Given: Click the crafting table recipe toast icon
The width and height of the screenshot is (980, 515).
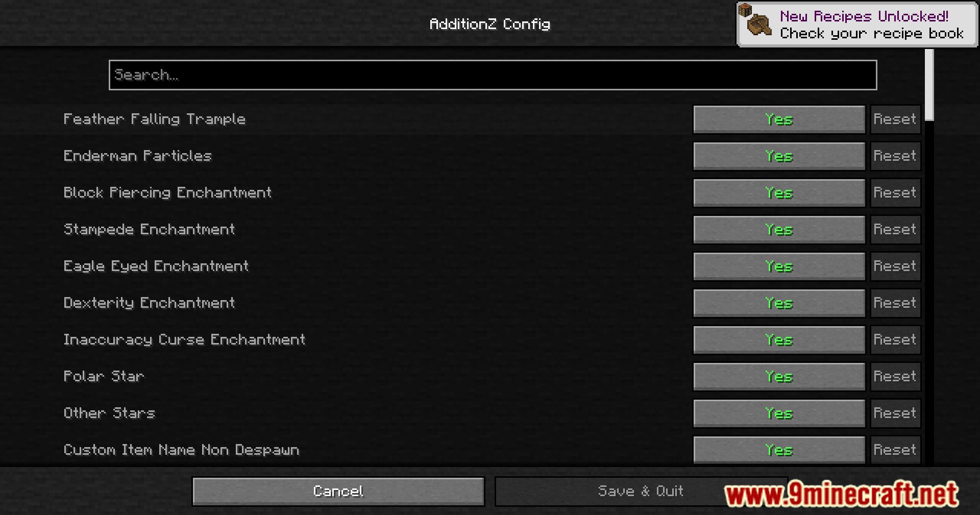Looking at the screenshot, I should (755, 19).
